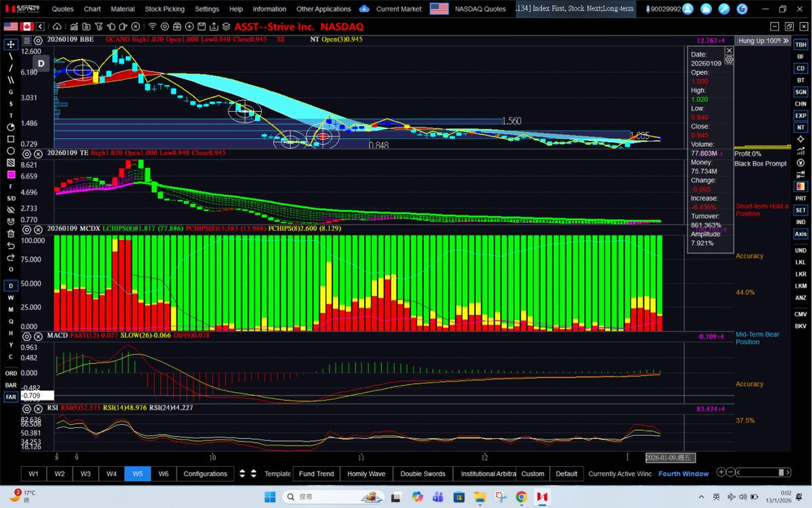Open the Other Applications menu

323,9
